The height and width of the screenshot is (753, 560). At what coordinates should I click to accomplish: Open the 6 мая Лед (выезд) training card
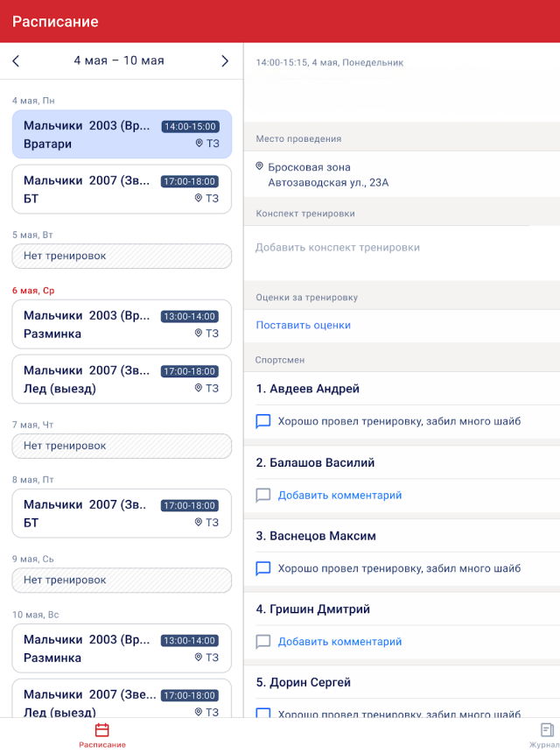coord(122,379)
